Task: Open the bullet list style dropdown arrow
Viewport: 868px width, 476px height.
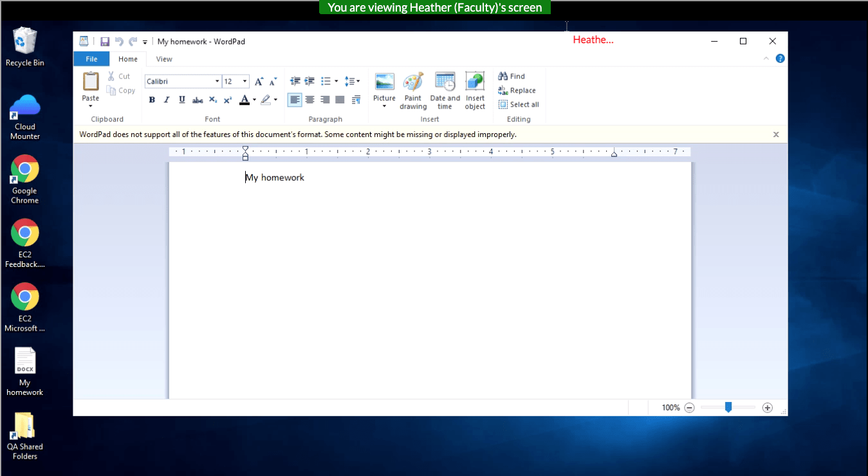Action: (x=337, y=82)
